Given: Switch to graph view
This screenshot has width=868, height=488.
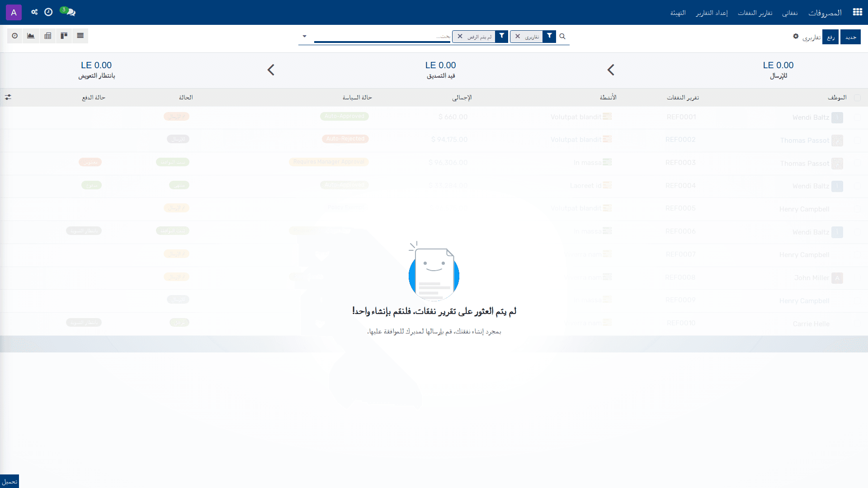Looking at the screenshot, I should (x=31, y=36).
